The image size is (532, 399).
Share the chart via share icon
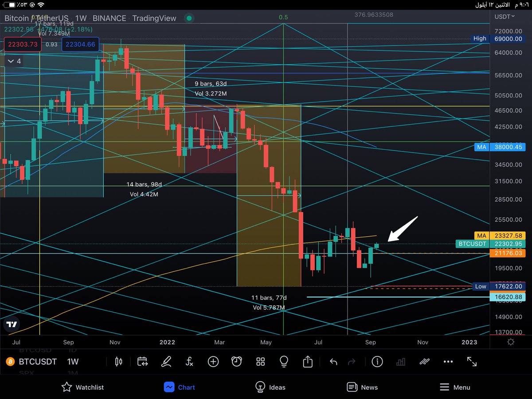pos(308,362)
